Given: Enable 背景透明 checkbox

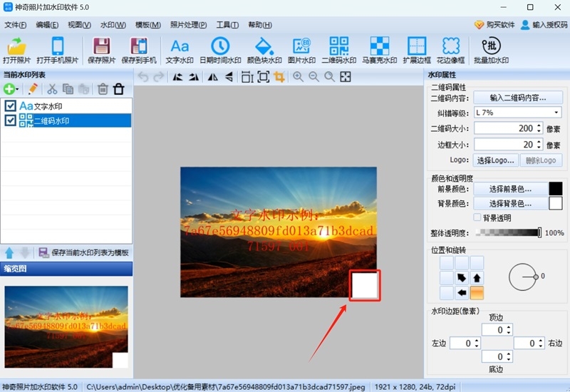Looking at the screenshot, I should [477, 217].
